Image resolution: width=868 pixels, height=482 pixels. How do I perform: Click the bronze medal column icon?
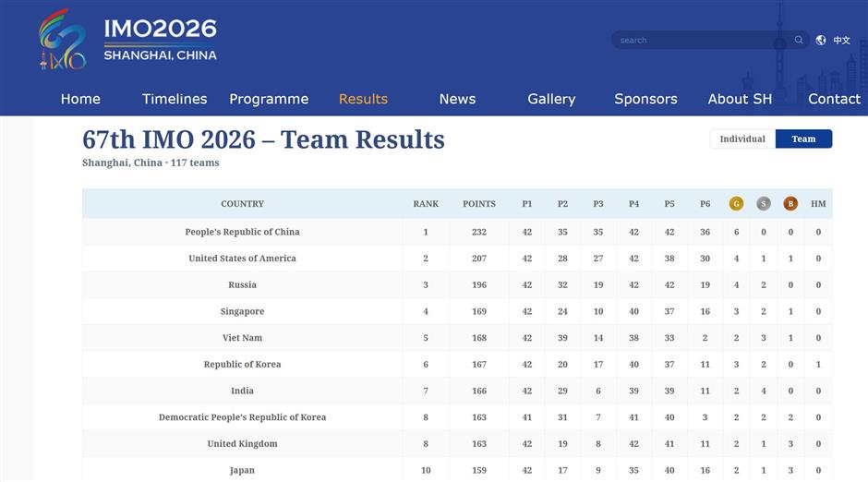point(790,204)
